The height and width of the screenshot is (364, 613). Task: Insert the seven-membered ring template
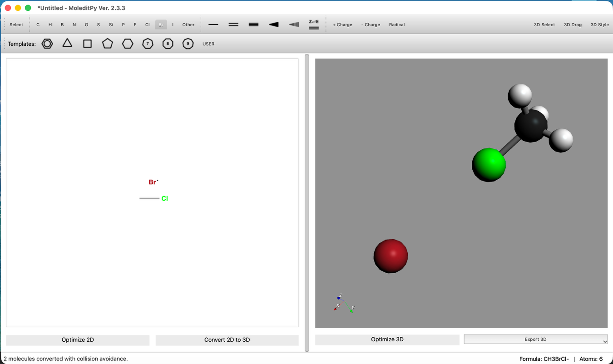tap(148, 43)
